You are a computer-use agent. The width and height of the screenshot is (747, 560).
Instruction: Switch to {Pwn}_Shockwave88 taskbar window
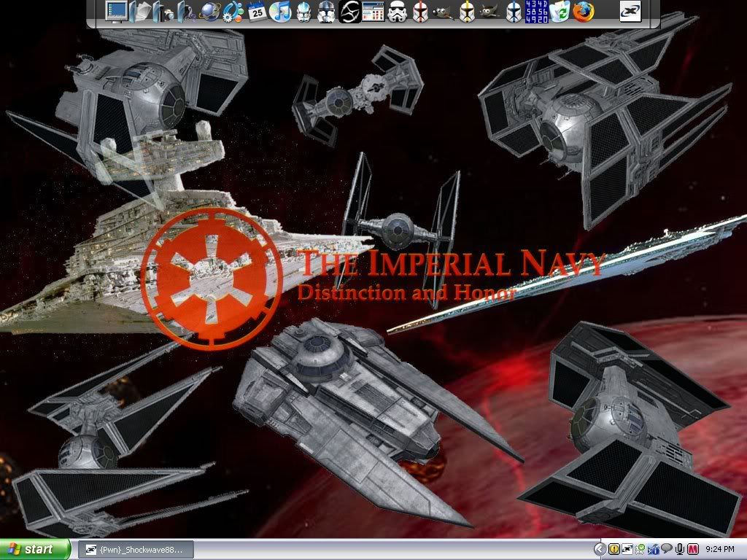136,550
